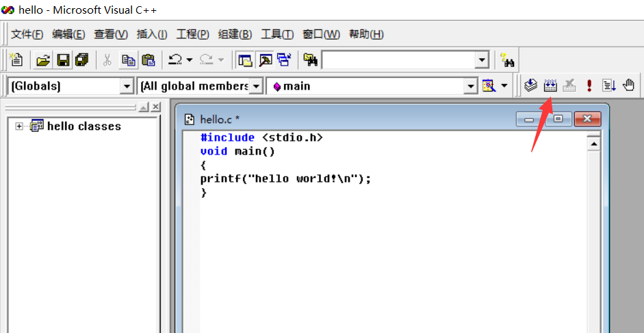The height and width of the screenshot is (333, 644).
Task: Open the Window List icon
Action: 283,60
